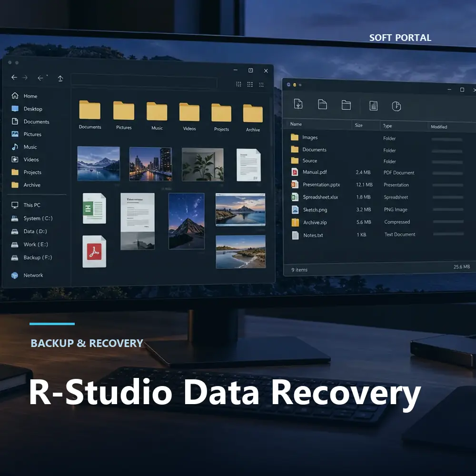Open Music in the sidebar

tap(24, 147)
